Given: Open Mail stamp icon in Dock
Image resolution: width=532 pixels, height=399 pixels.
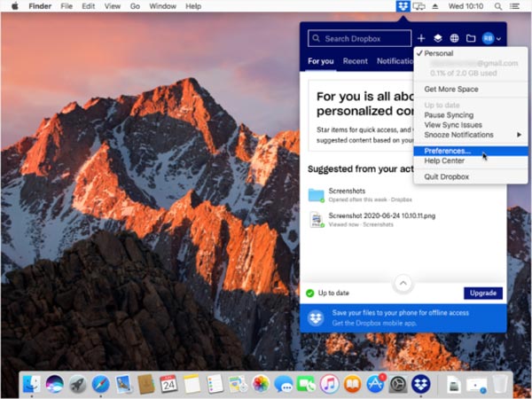Looking at the screenshot, I should click(123, 384).
